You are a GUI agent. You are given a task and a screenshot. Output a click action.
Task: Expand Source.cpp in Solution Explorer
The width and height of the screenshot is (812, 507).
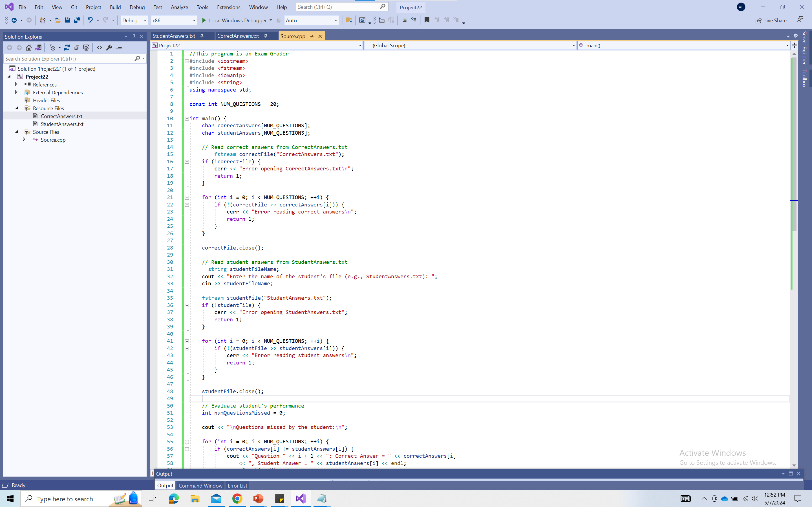coord(24,140)
